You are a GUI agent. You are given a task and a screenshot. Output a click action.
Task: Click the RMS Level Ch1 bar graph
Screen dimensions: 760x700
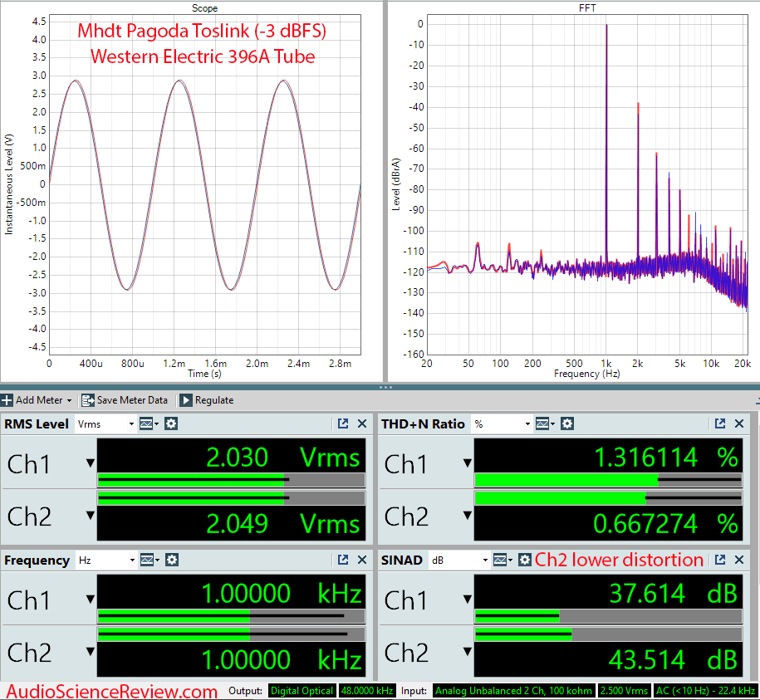click(x=231, y=480)
